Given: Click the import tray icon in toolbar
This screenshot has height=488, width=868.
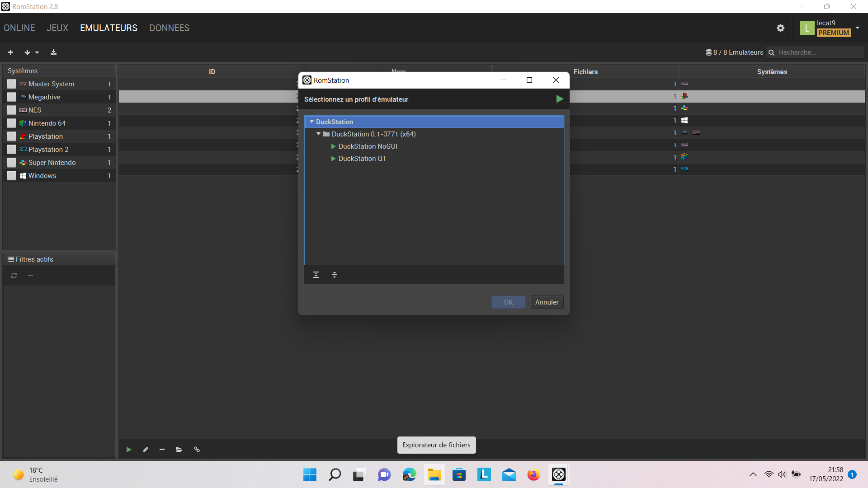Looking at the screenshot, I should click(x=53, y=52).
